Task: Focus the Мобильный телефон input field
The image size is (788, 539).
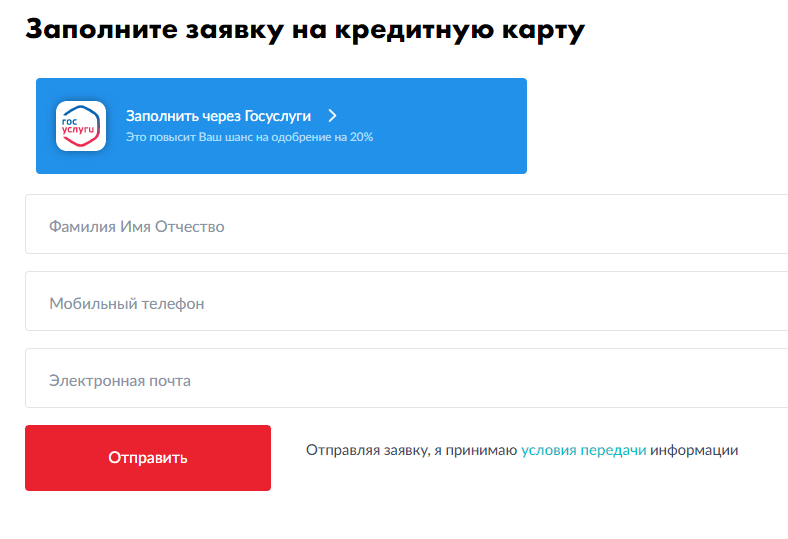Action: tap(407, 301)
